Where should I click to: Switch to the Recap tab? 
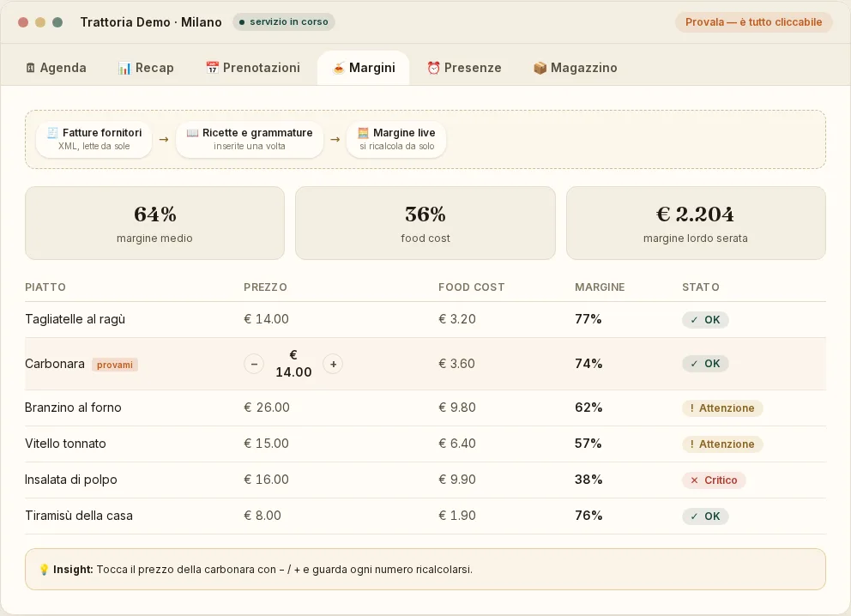[x=146, y=68]
